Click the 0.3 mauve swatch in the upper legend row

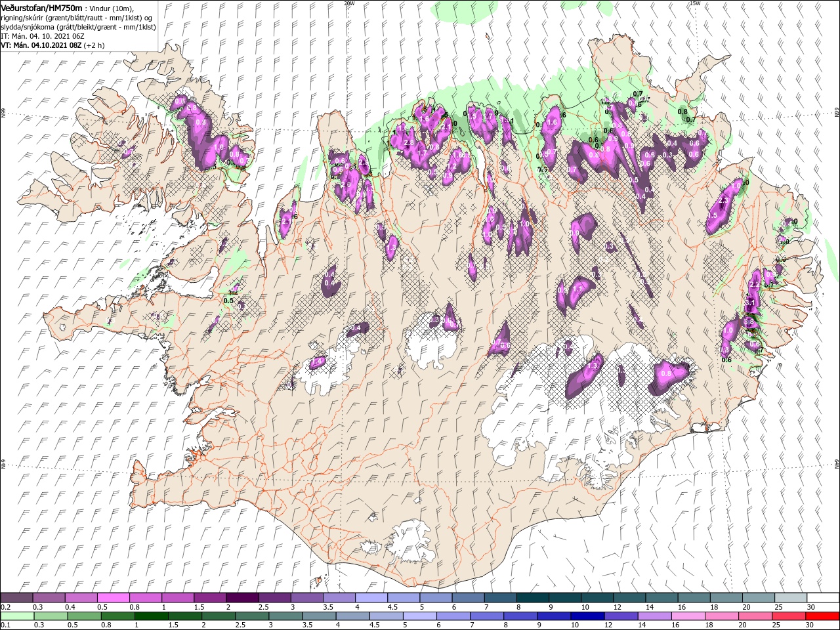tap(49, 597)
